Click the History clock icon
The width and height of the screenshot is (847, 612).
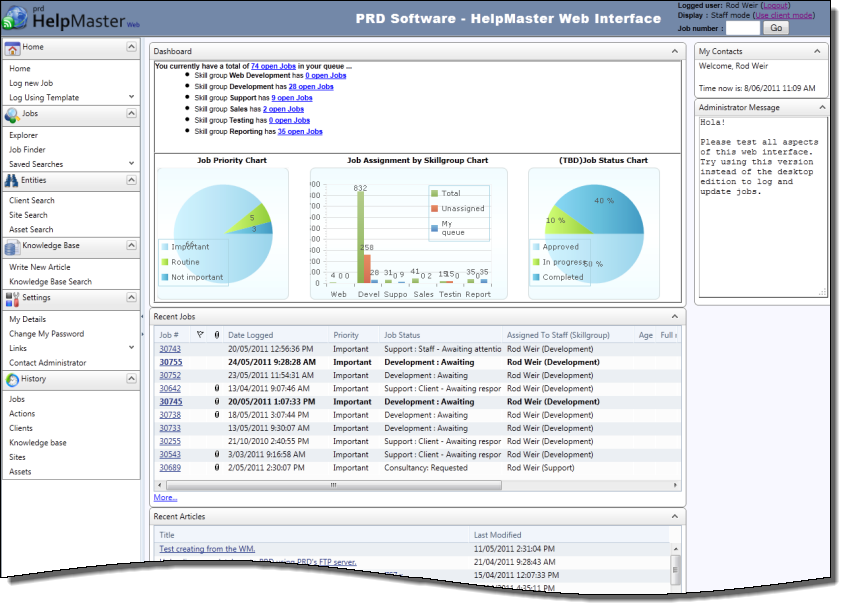12,380
